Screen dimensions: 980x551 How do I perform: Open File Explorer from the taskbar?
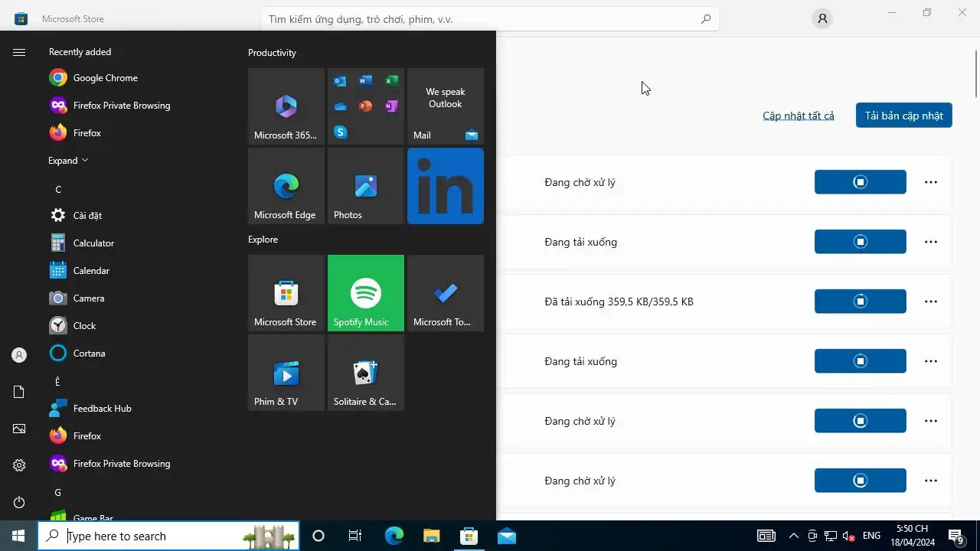(432, 536)
